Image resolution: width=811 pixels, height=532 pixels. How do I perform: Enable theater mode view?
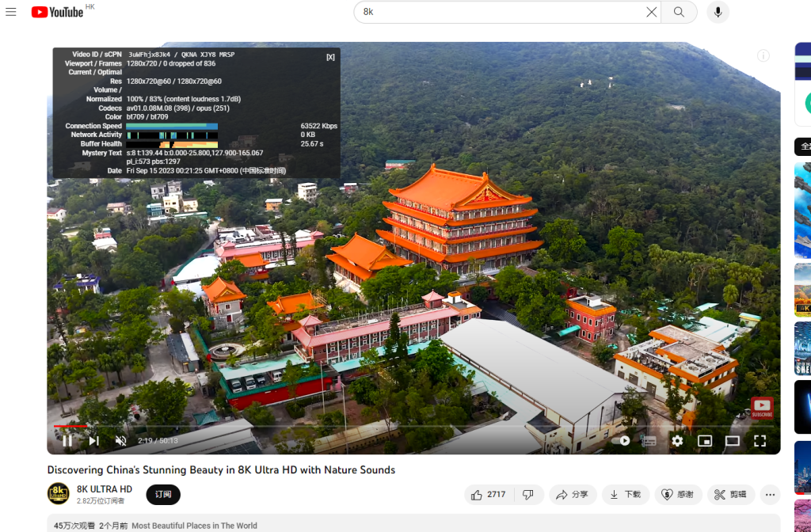tap(733, 441)
